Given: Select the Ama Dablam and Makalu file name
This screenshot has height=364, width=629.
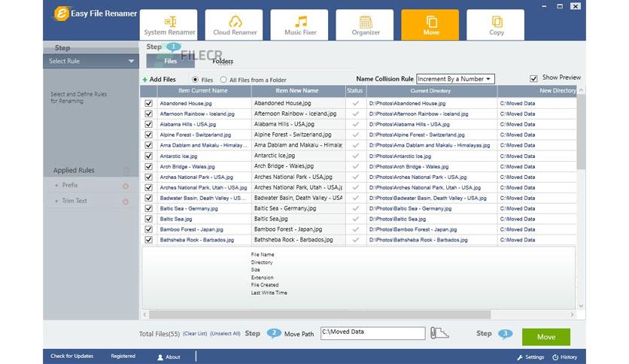Looking at the screenshot, I should (x=203, y=145).
